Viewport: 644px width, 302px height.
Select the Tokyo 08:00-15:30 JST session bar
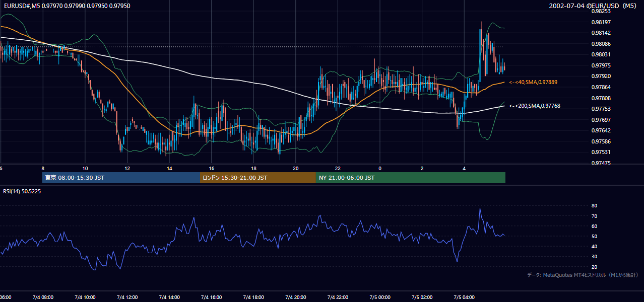click(121, 178)
